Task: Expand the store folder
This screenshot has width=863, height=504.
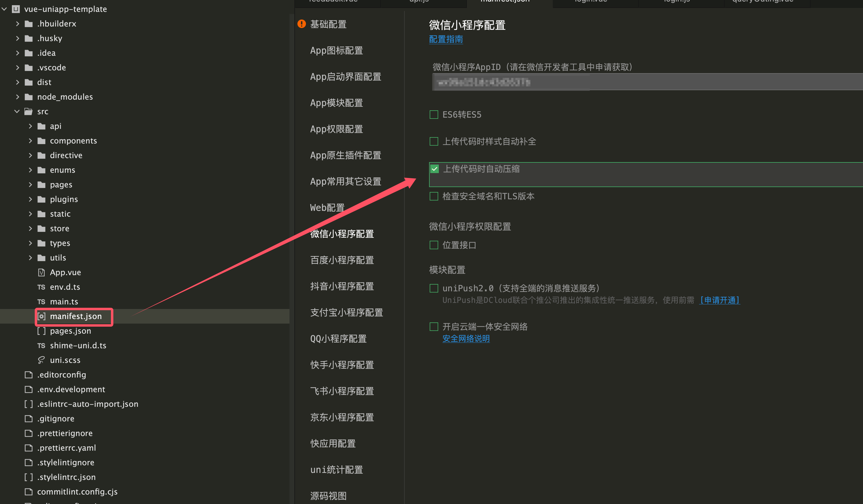Action: click(30, 229)
